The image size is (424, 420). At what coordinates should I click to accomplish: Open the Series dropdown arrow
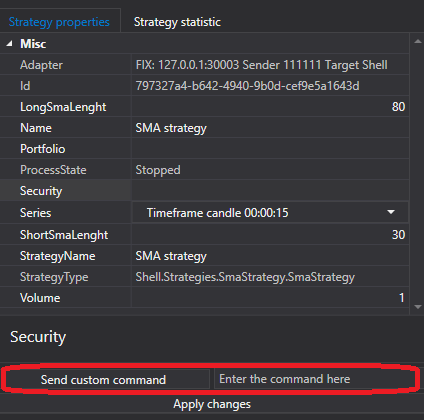(391, 212)
